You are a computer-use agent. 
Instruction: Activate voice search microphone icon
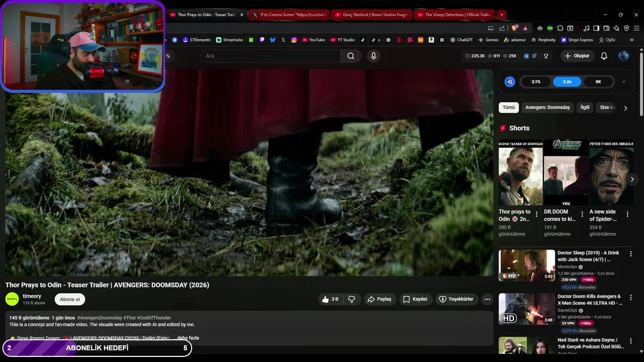(x=373, y=56)
